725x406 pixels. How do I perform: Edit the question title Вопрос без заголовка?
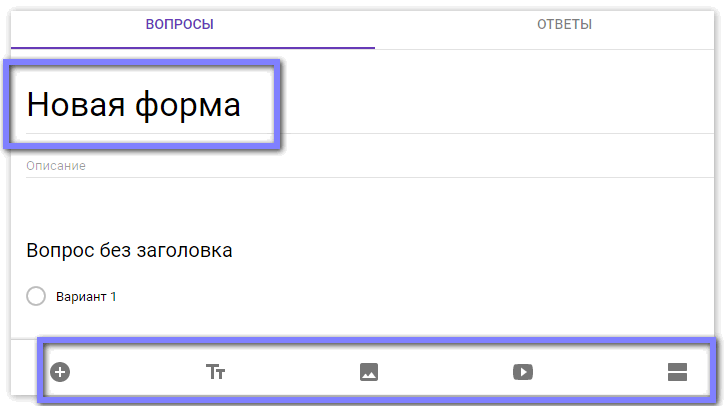click(x=130, y=250)
